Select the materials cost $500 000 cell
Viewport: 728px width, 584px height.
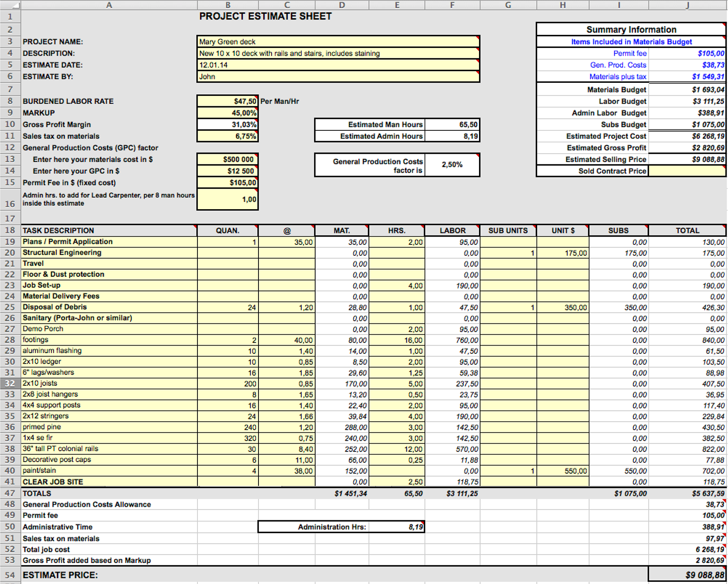point(227,159)
